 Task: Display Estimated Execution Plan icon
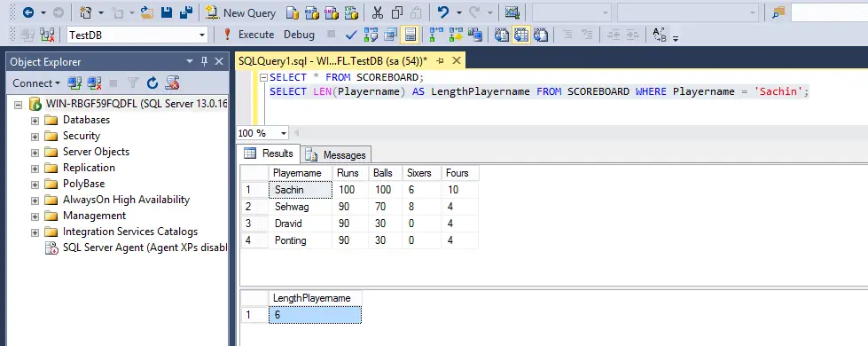click(x=371, y=35)
